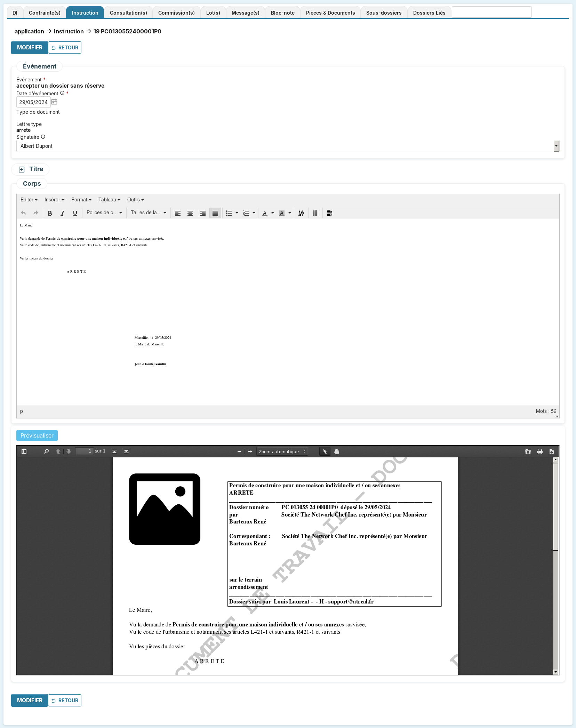The image size is (576, 728).
Task: Open the Signataire dropdown showing Albert Dupont
Action: click(287, 146)
